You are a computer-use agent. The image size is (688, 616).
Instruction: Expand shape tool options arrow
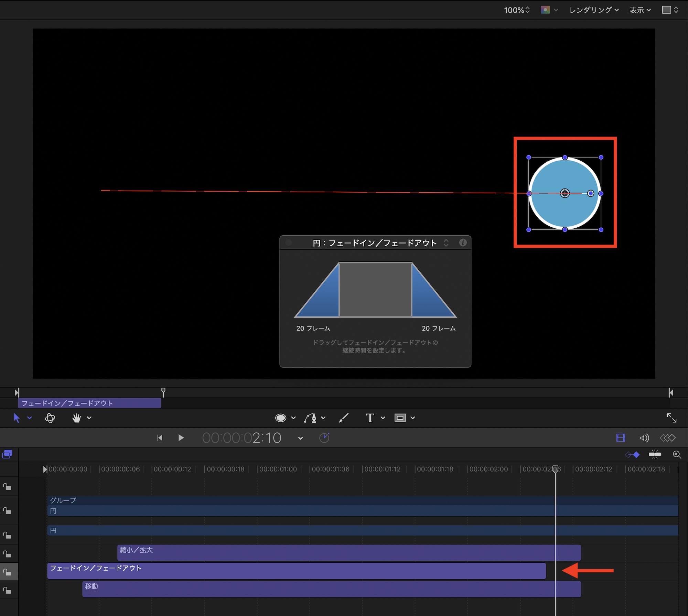tap(293, 418)
